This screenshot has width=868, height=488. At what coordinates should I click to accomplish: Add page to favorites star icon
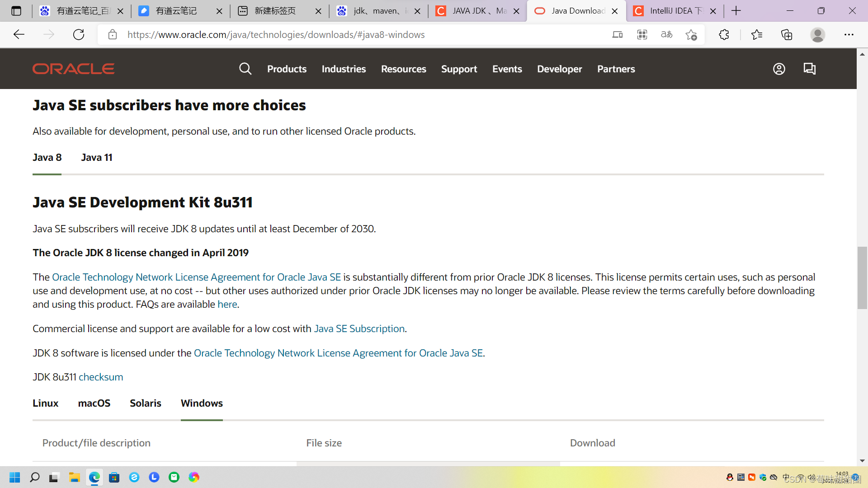click(x=691, y=35)
